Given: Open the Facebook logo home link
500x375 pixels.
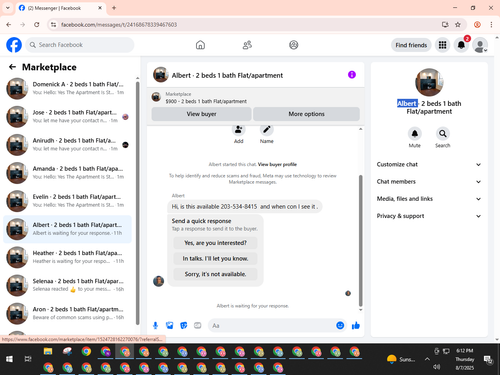Looking at the screenshot, I should [14, 45].
